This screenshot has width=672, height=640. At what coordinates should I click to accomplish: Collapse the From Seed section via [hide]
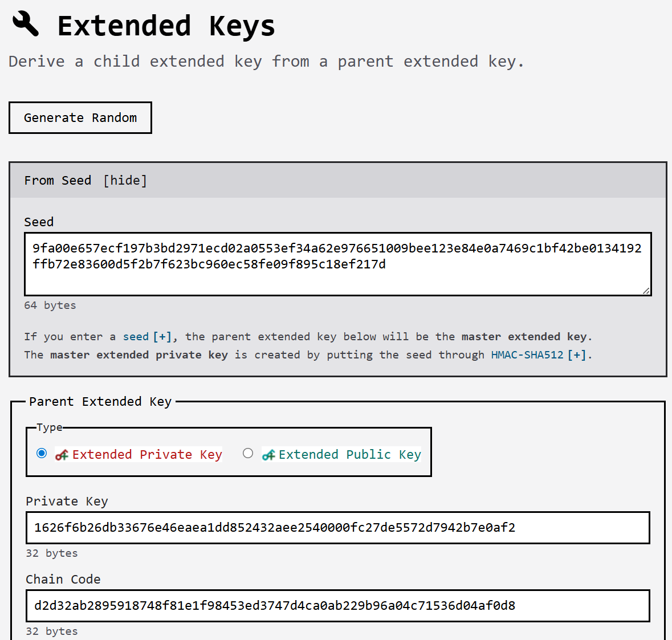pos(125,181)
